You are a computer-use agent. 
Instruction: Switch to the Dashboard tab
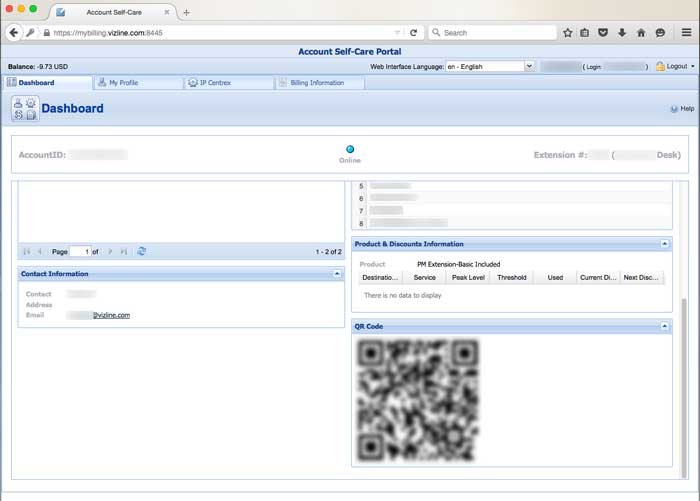click(47, 83)
